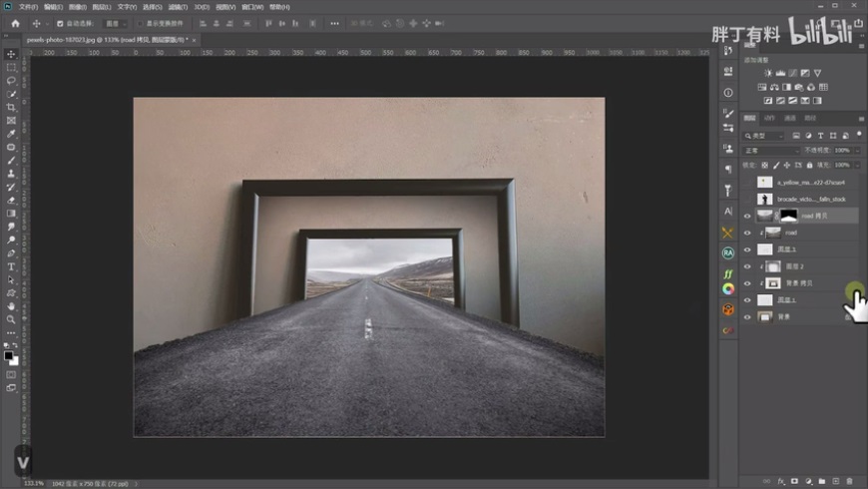Click the foreground color swatch
868x489 pixels.
(9, 354)
